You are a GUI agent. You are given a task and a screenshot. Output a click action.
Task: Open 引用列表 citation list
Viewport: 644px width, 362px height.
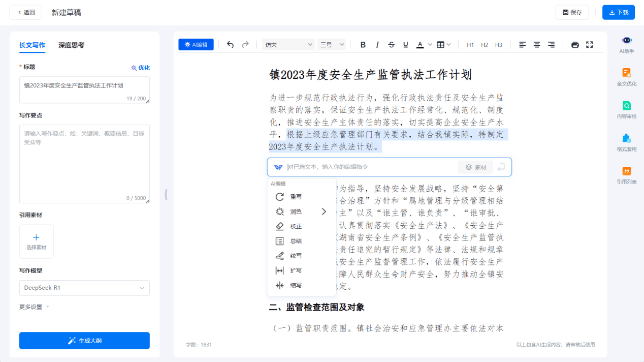(627, 175)
